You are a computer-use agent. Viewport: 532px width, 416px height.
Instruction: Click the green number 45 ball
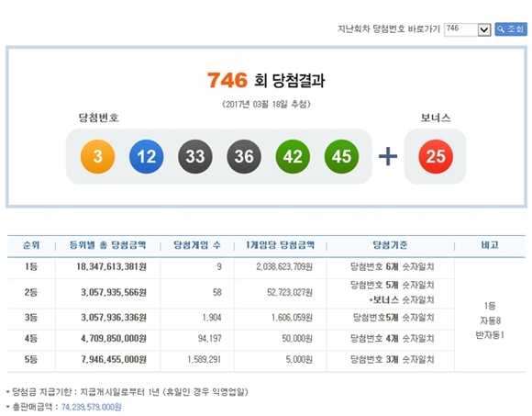coord(341,156)
